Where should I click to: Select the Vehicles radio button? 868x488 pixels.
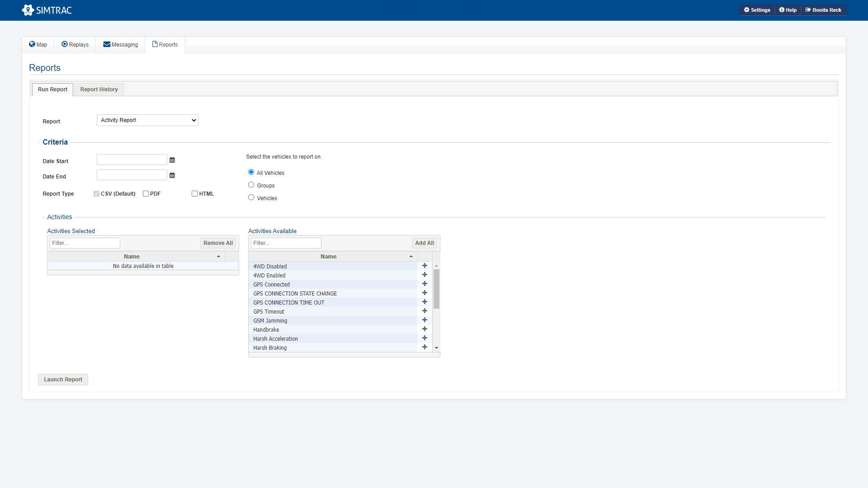[x=251, y=197]
